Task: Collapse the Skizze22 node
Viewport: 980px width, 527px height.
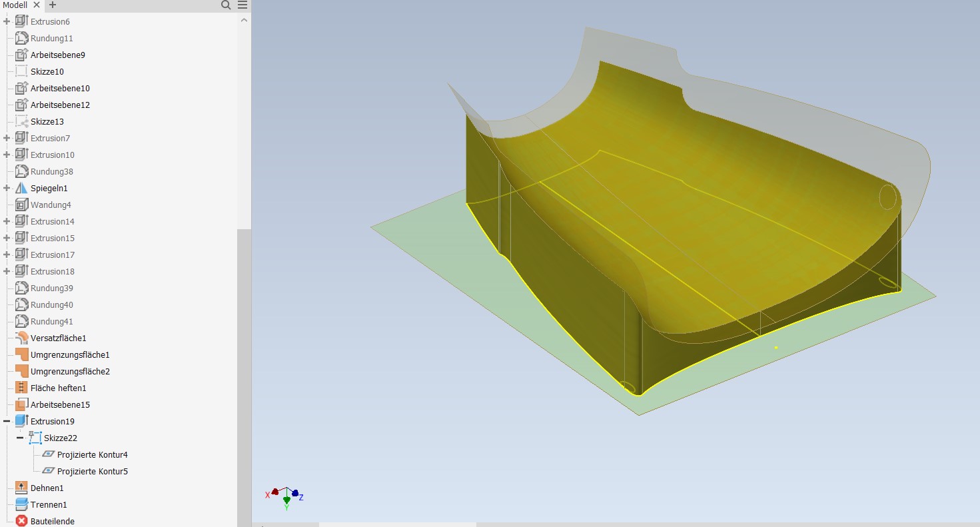Action: pos(20,438)
